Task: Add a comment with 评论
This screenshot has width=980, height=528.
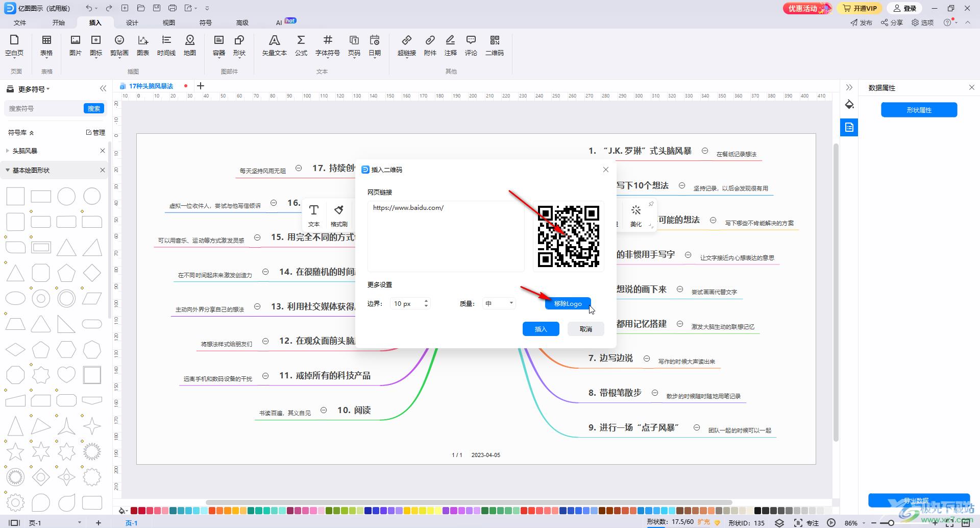Action: pyautogui.click(x=471, y=45)
